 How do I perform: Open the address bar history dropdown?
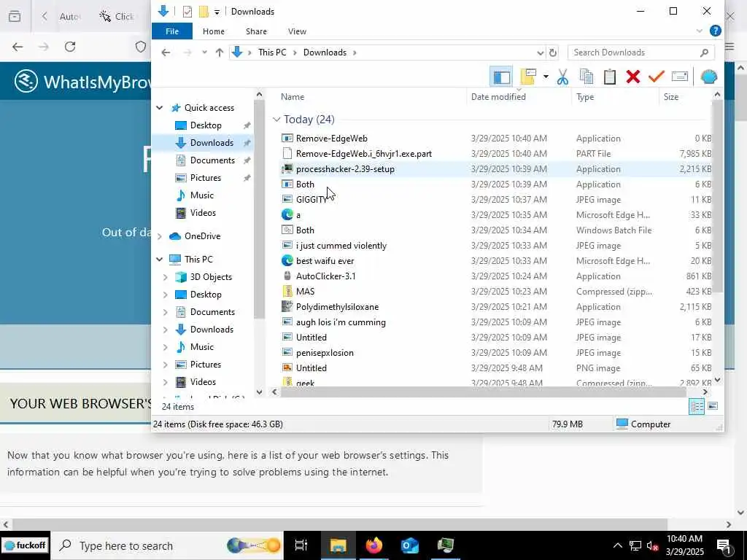point(541,52)
